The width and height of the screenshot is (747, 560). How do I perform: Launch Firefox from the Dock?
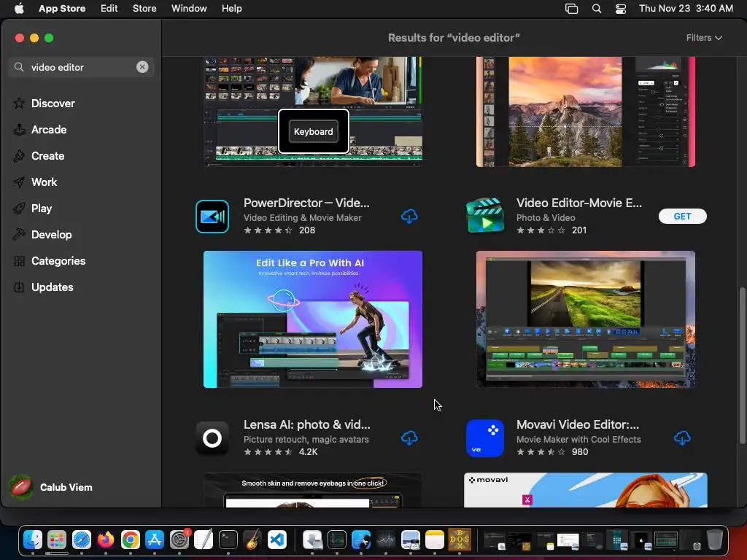pos(106,540)
